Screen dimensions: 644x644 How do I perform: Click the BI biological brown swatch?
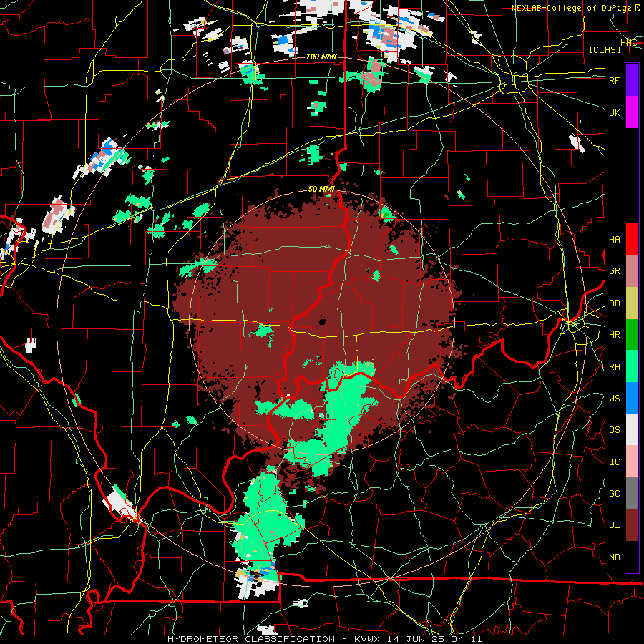[x=632, y=525]
